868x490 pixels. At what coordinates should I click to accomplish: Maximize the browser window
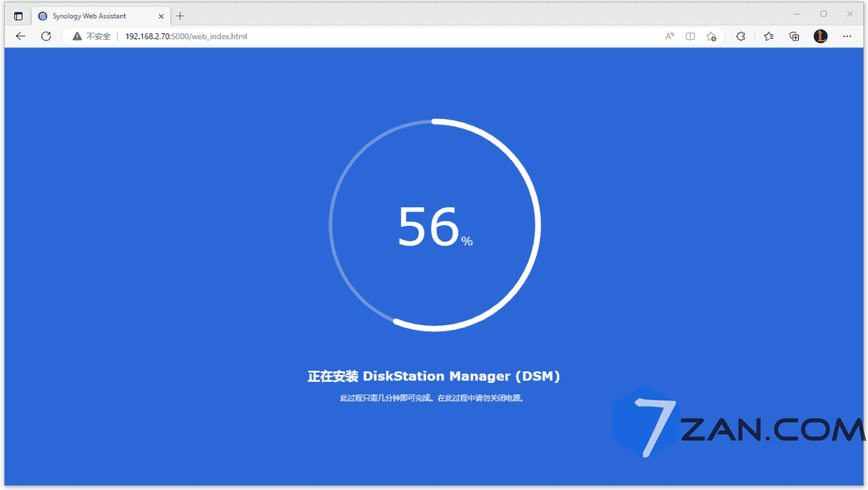click(x=823, y=14)
